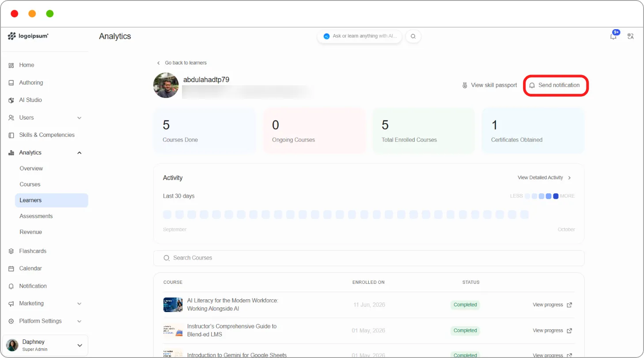Image resolution: width=644 pixels, height=358 pixels.
Task: Collapse the Analytics menu chevron
Action: point(80,153)
